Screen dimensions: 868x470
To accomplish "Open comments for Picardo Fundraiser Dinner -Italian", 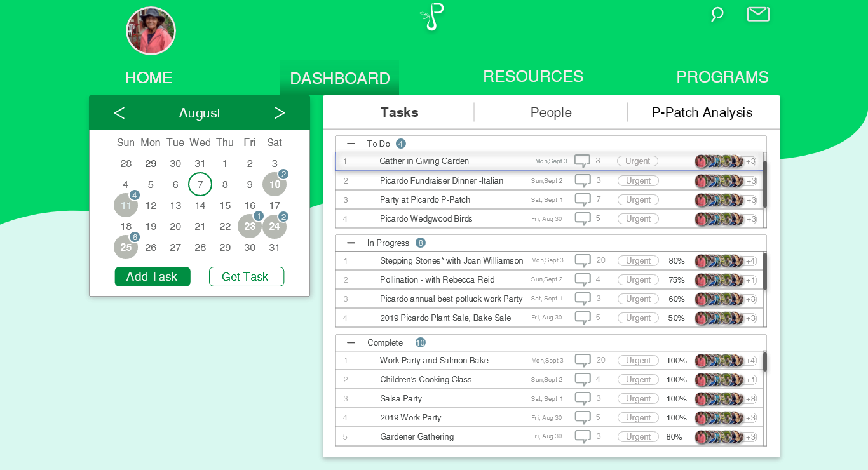I will pyautogui.click(x=583, y=181).
